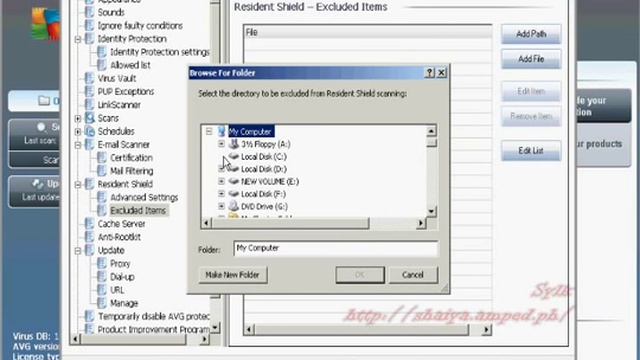Expand the DVD Drive (G:) node
Image resolution: width=640 pixels, height=360 pixels.
pos(221,206)
